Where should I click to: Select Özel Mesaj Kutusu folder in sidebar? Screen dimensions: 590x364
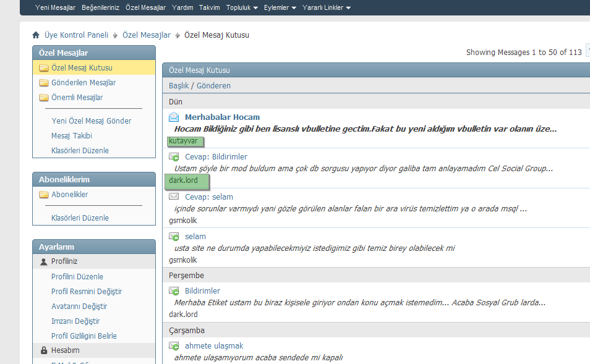[82, 68]
